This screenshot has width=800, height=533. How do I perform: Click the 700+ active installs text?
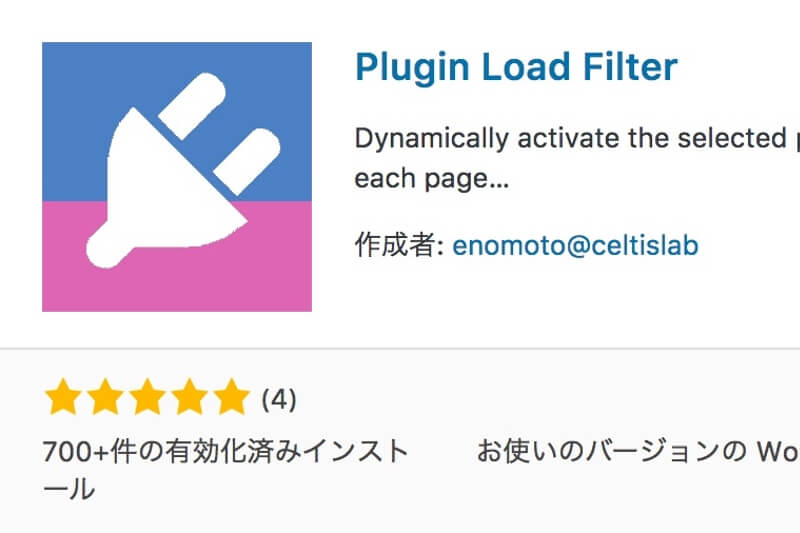226,470
